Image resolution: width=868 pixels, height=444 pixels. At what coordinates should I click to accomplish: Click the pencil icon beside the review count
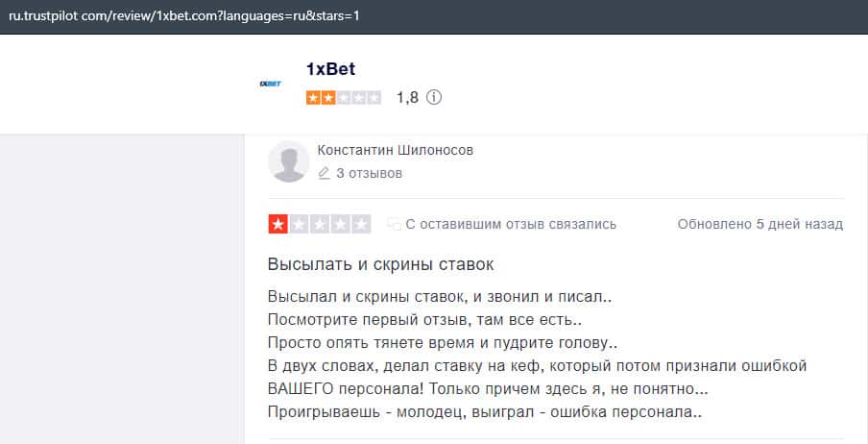[x=324, y=174]
